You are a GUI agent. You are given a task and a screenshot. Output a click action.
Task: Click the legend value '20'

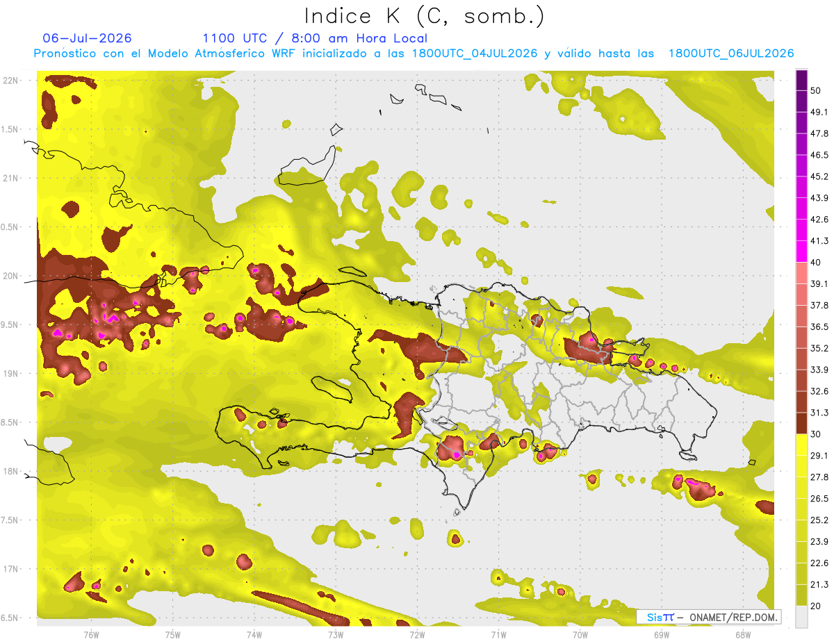[816, 606]
